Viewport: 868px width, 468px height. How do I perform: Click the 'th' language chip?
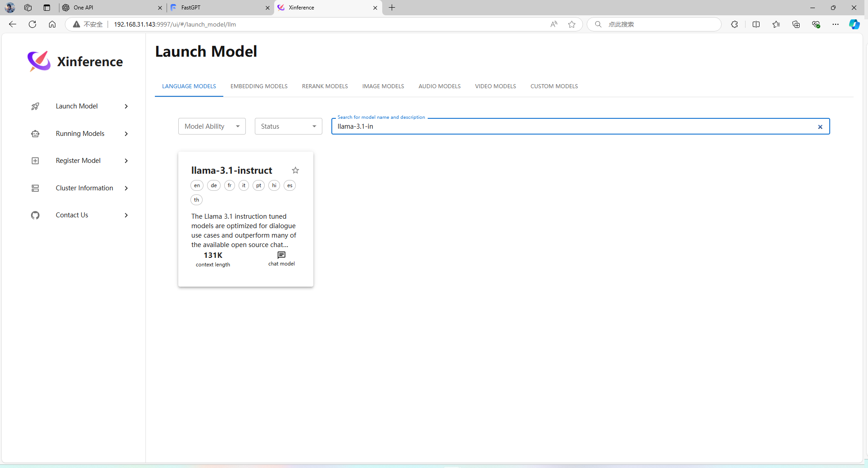196,200
